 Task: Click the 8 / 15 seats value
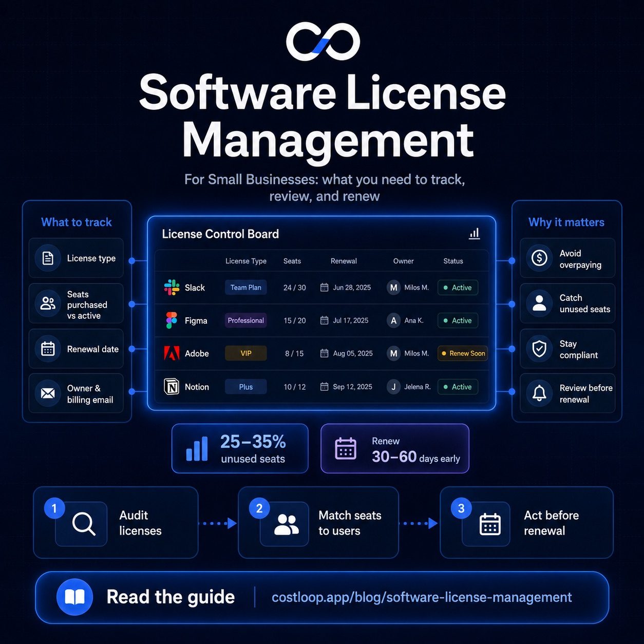pos(294,353)
